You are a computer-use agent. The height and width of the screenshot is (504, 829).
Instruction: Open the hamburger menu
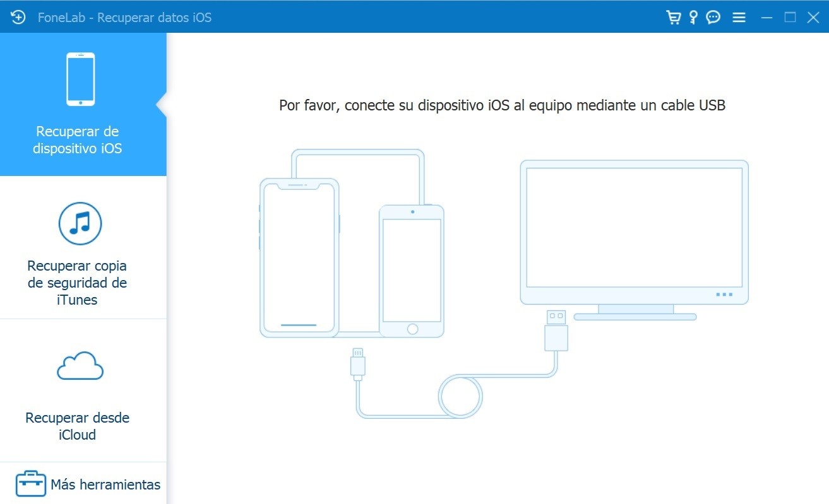[x=739, y=18]
